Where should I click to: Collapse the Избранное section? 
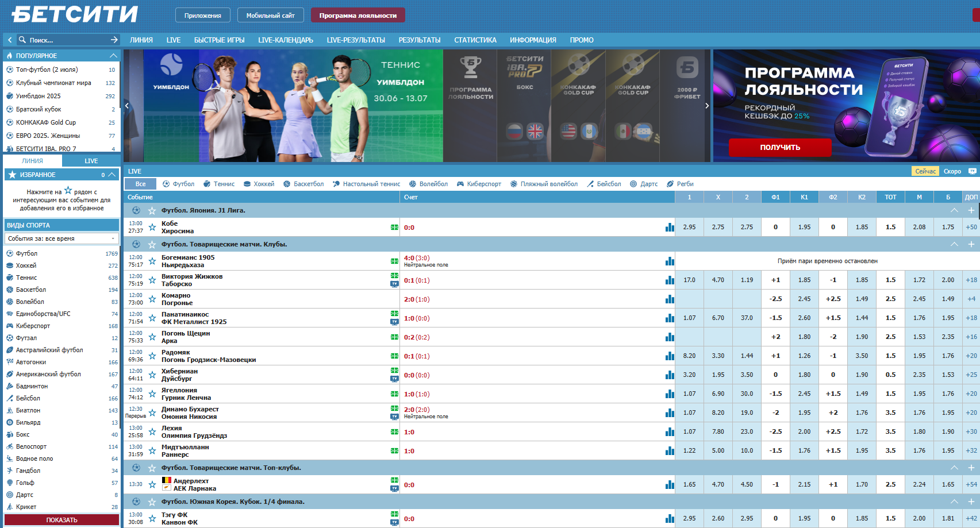(x=112, y=175)
